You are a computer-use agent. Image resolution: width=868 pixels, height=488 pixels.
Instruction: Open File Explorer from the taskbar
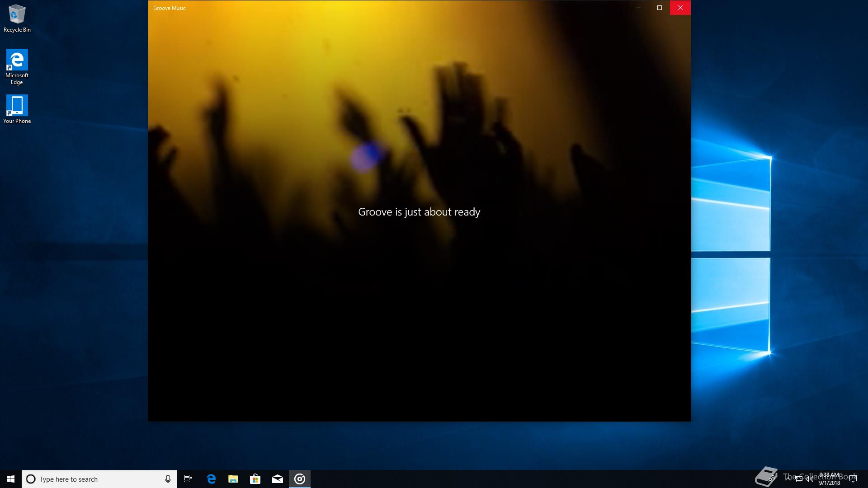pos(233,479)
